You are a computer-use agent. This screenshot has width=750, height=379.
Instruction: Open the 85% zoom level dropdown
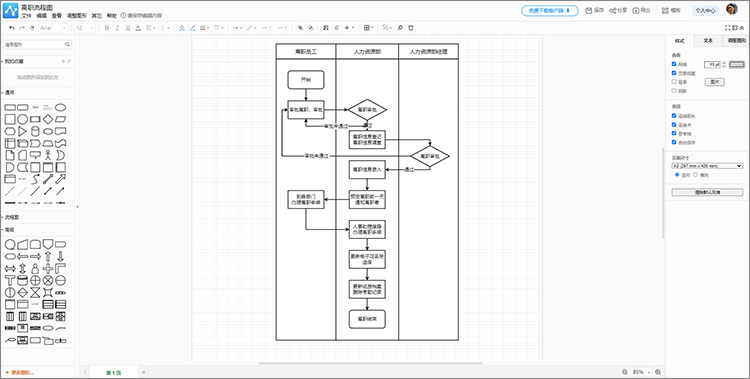[x=641, y=372]
